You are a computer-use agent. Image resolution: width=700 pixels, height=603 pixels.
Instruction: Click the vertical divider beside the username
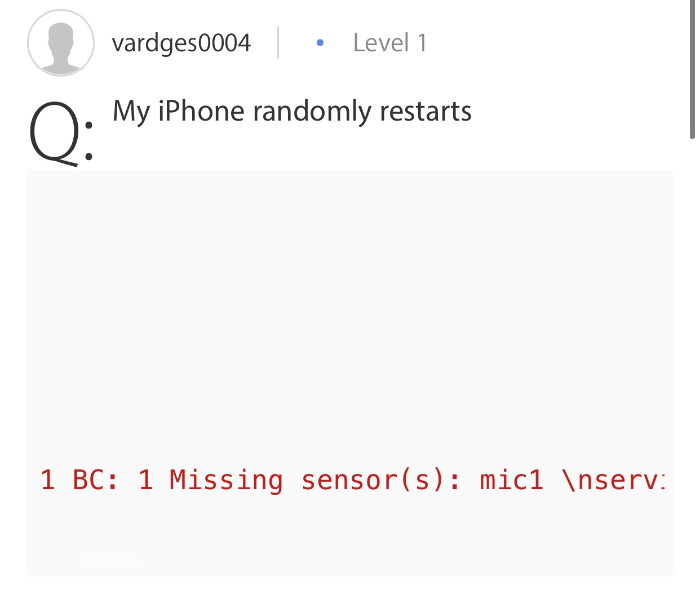click(278, 43)
